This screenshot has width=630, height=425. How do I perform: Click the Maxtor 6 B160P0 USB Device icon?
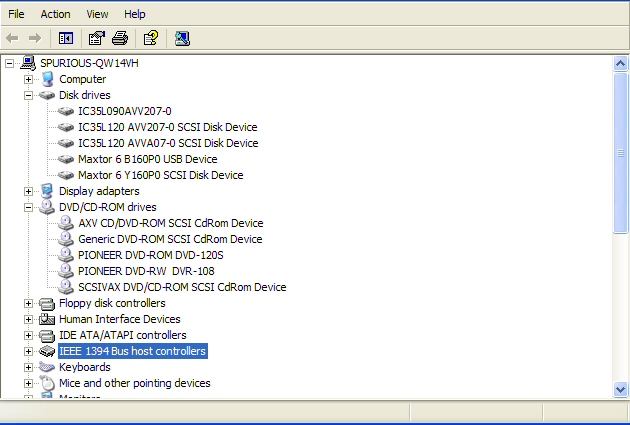(x=66, y=159)
